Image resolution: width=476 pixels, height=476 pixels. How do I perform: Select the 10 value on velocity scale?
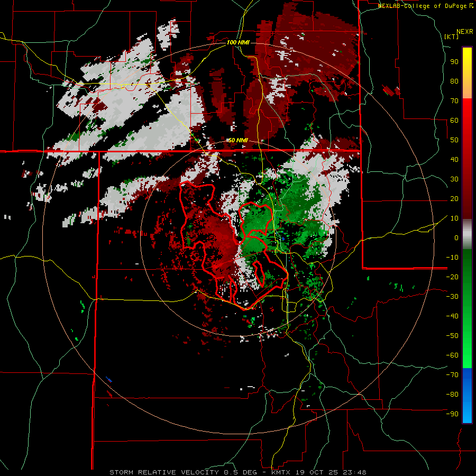[454, 218]
